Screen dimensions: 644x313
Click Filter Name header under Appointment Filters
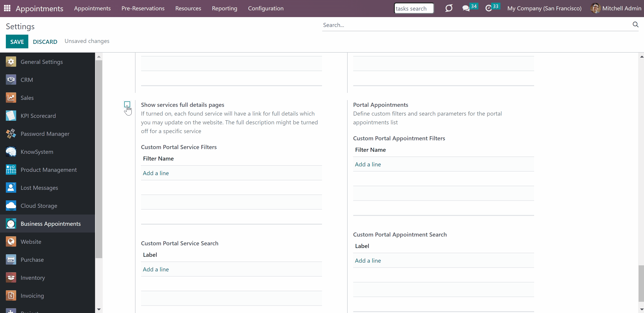(x=370, y=150)
